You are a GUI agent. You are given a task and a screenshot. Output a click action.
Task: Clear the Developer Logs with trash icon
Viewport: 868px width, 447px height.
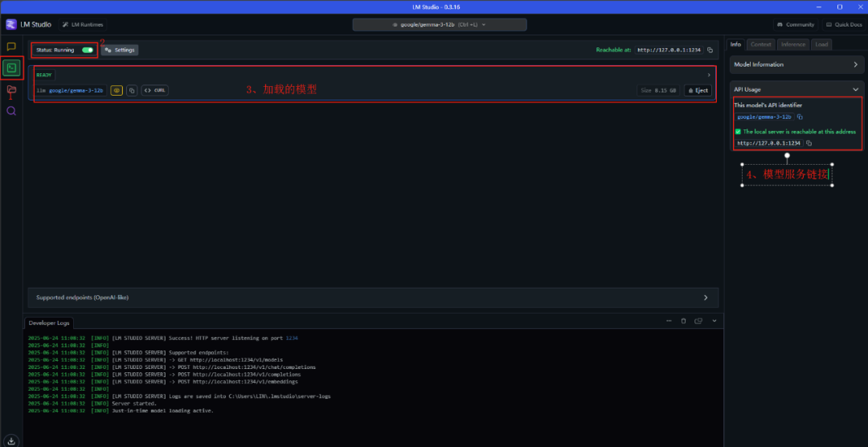683,321
